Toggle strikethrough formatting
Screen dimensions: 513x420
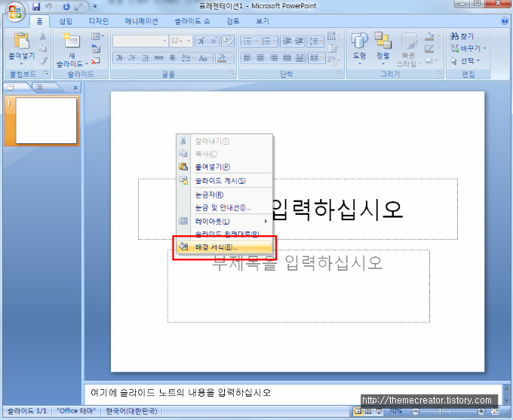coord(158,58)
